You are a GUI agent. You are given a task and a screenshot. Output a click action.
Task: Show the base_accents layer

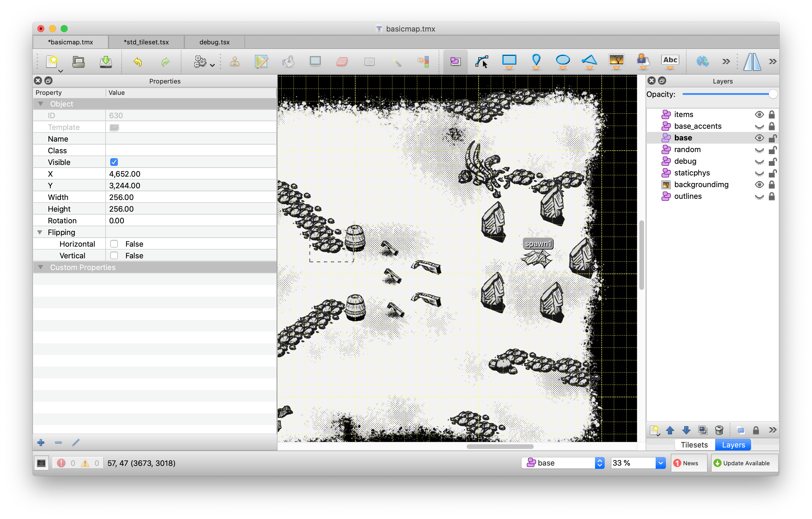click(759, 127)
